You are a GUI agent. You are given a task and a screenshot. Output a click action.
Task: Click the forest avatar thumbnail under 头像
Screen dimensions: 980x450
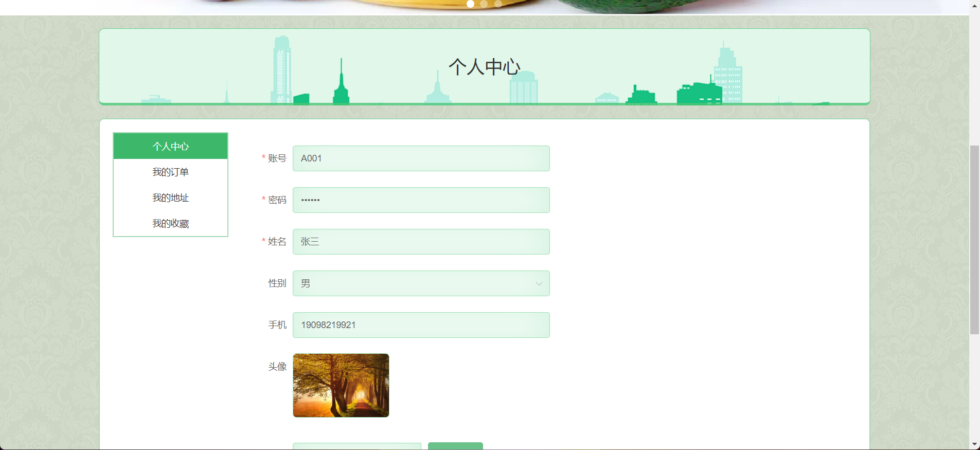pyautogui.click(x=341, y=385)
